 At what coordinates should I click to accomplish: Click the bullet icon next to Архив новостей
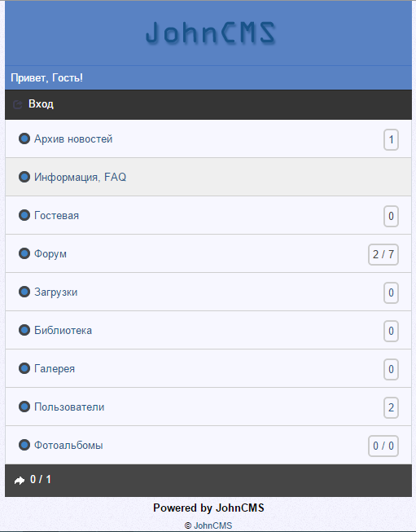[24, 138]
